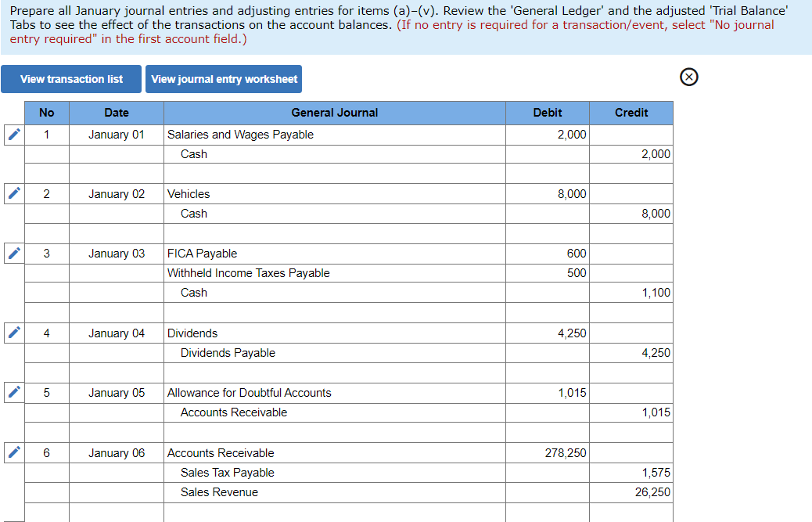
Task: Click Accounts Receivable credit line in entry 5
Action: click(x=335, y=412)
